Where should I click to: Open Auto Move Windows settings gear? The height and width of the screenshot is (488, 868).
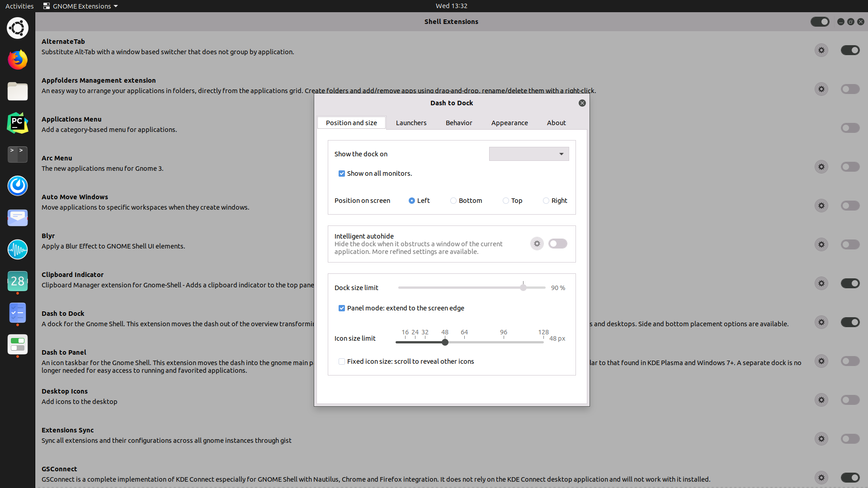(x=821, y=206)
